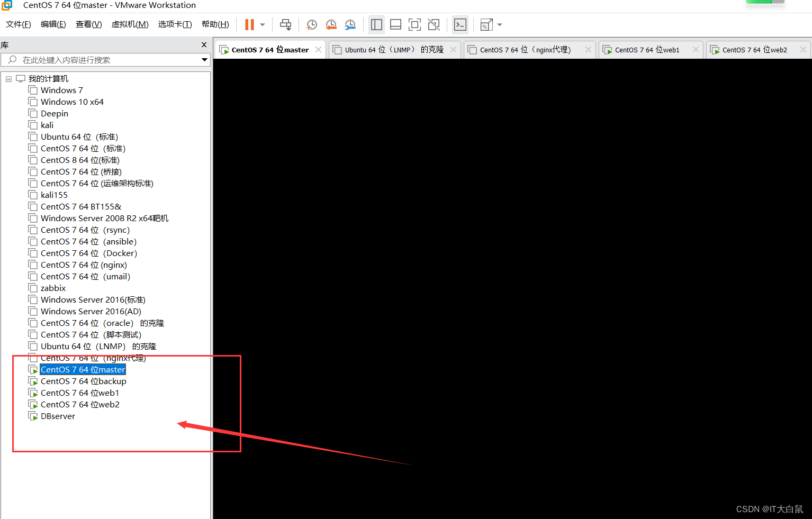This screenshot has width=812, height=519.
Task: Collapse the 我的计算机 tree node
Action: pos(8,78)
